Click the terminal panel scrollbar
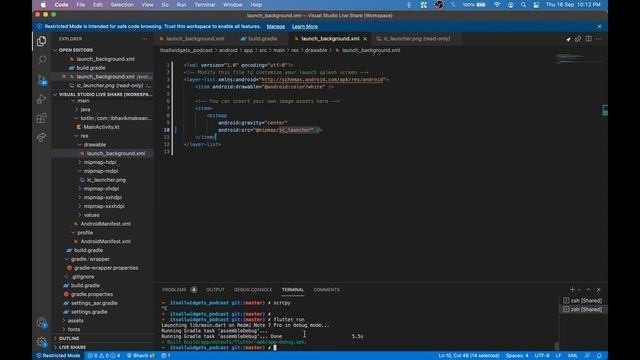The image size is (640, 360). click(x=557, y=346)
